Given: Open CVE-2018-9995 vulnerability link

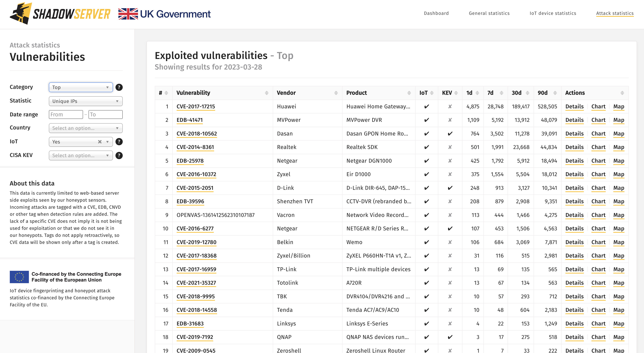Looking at the screenshot, I should point(196,296).
